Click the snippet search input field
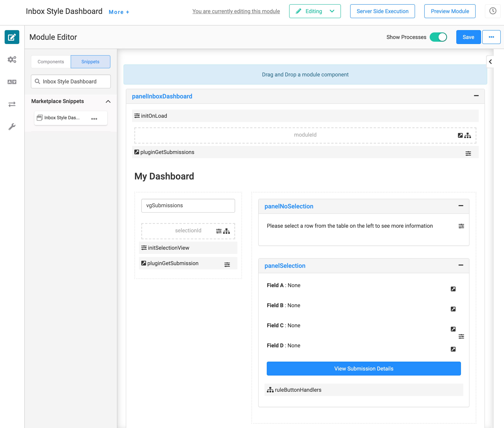The width and height of the screenshot is (504, 428). [71, 81]
